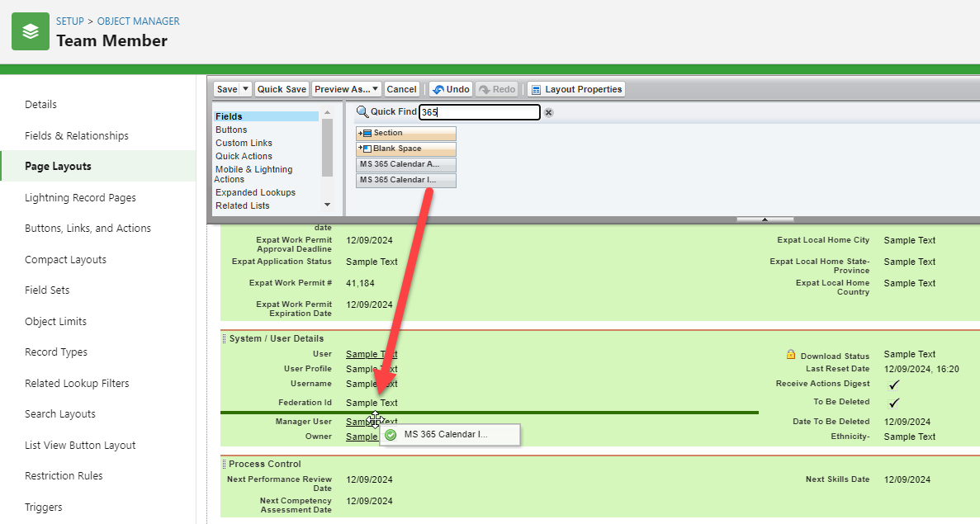The width and height of the screenshot is (980, 524).
Task: Click the Undo button
Action: point(450,89)
